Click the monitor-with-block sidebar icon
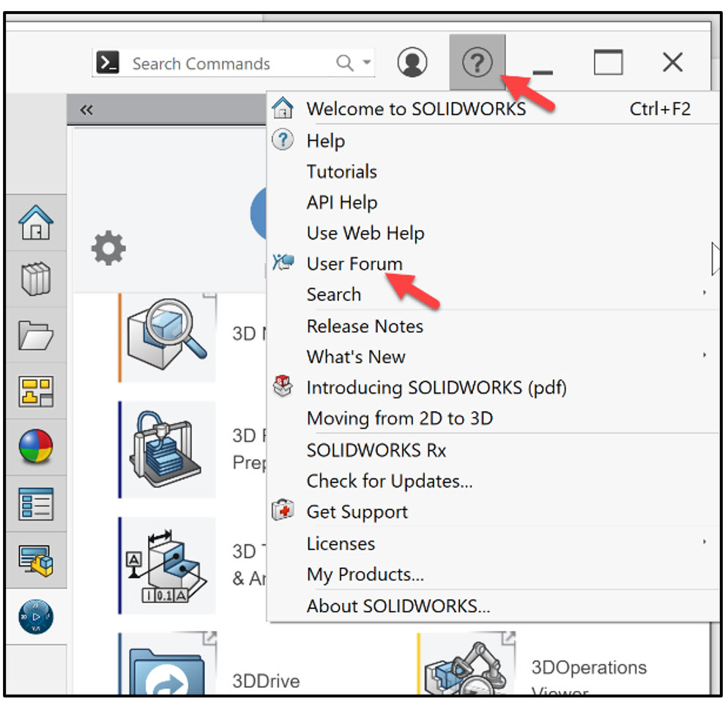Image resolution: width=728 pixels, height=710 pixels. (36, 560)
